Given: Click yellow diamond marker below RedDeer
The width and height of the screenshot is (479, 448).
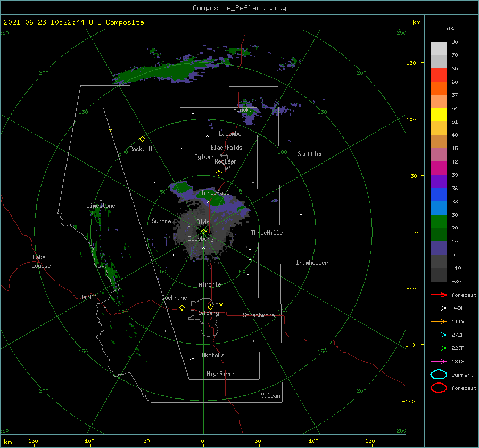Looking at the screenshot, I should [x=219, y=173].
